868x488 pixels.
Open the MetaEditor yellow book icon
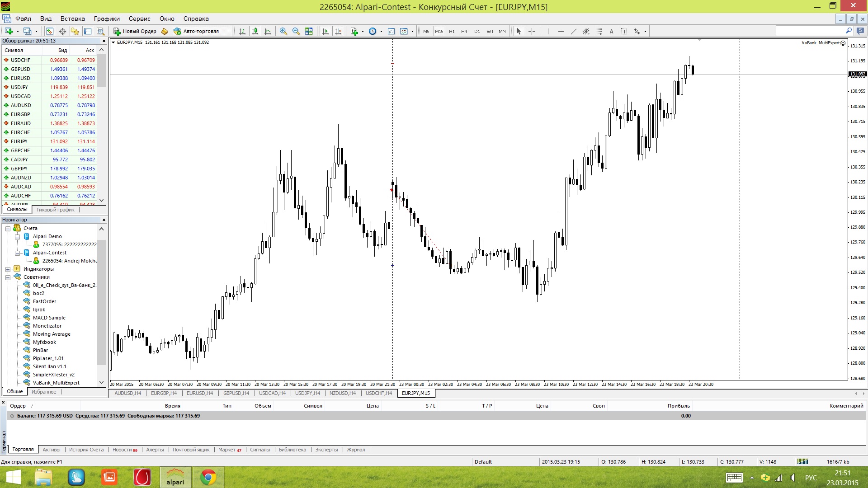165,31
